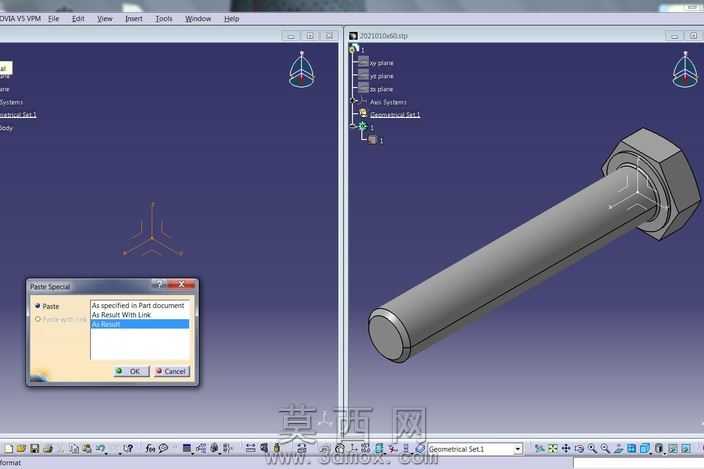Screen dimensions: 704x469
Task: Select the highlighted 'As Result' option
Action: click(x=140, y=324)
